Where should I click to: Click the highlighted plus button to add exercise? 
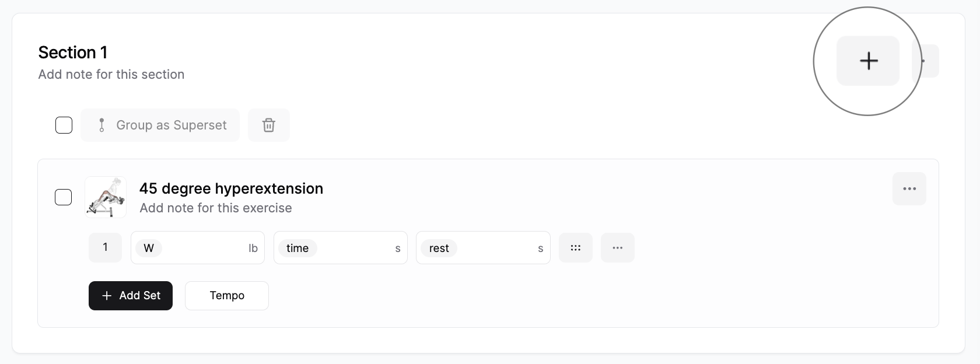(x=868, y=61)
